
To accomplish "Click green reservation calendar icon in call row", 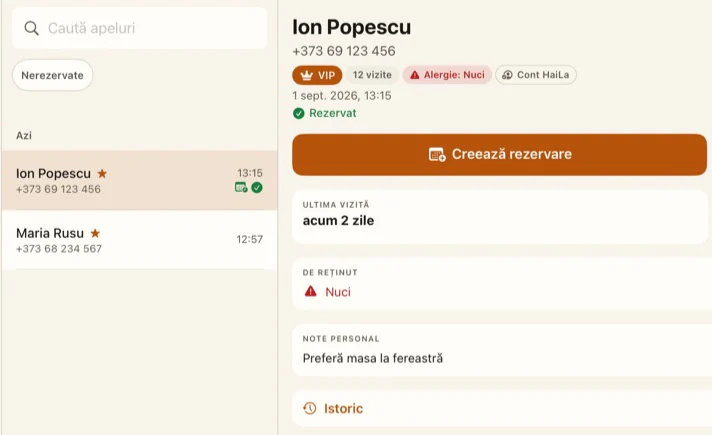I will (241, 187).
